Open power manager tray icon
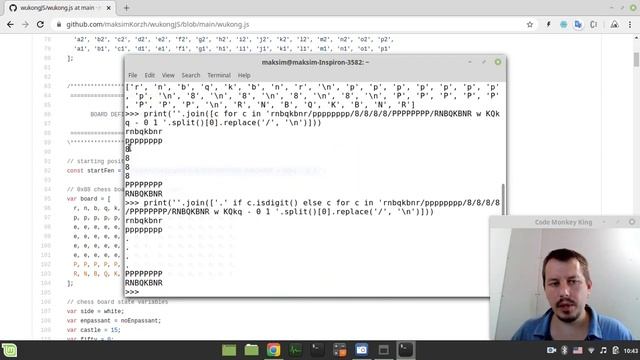Screen dimensions: 640x360 point(616,350)
